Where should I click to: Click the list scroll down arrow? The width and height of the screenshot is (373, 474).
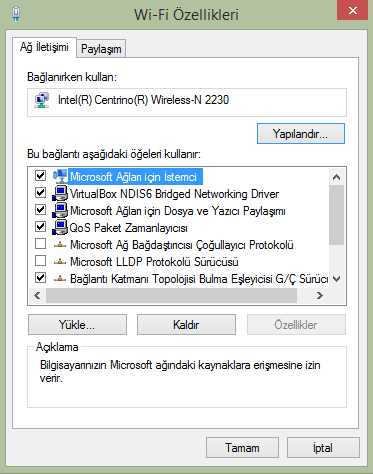click(337, 279)
